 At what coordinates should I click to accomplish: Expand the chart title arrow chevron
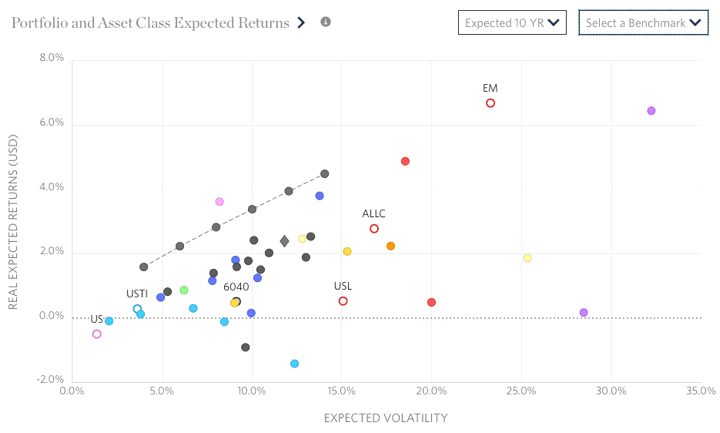(x=301, y=22)
